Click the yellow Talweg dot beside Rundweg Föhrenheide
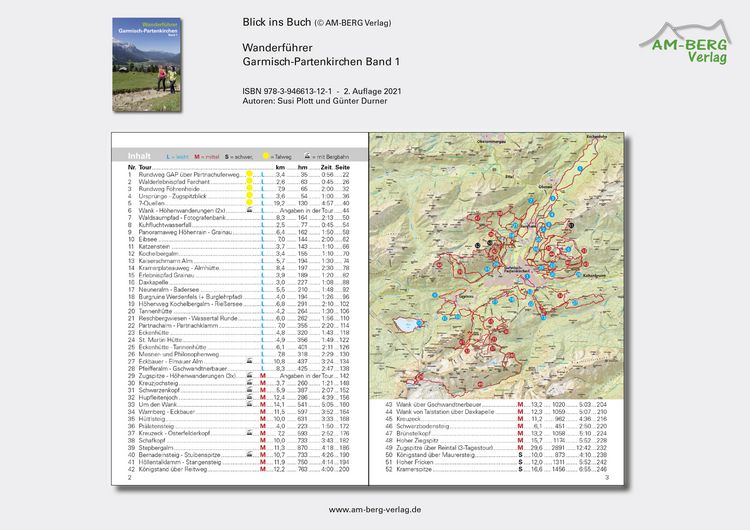 (249, 188)
